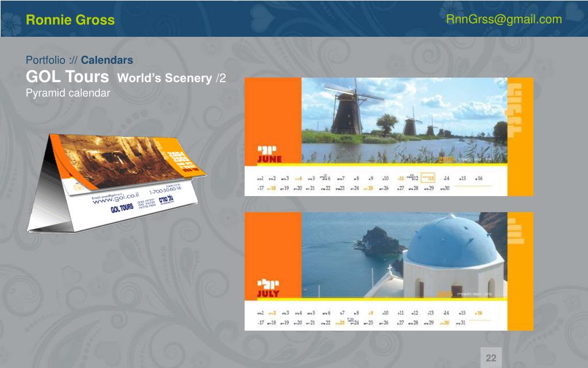Image resolution: width=588 pixels, height=368 pixels.
Task: Click the Ronnie Gross name heading
Action: pyautogui.click(x=70, y=20)
